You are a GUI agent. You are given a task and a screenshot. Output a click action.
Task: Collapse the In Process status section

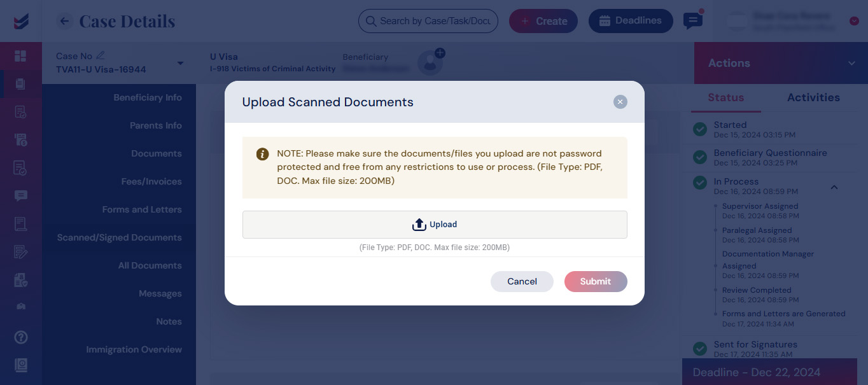tap(834, 187)
